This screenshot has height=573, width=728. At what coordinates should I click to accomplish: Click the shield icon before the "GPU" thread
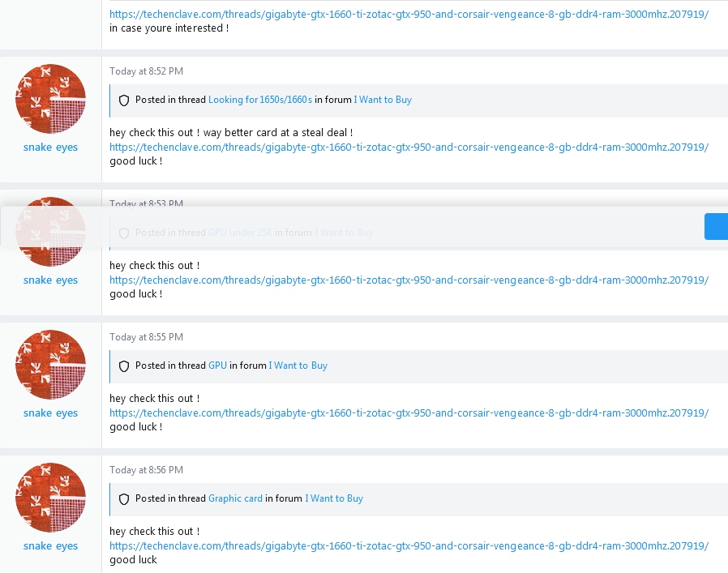[x=124, y=366]
